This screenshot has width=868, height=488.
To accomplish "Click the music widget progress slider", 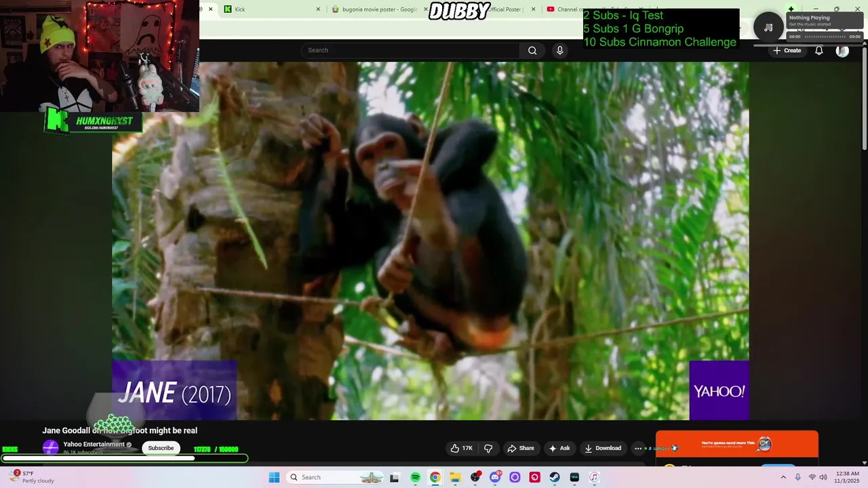I will (825, 37).
